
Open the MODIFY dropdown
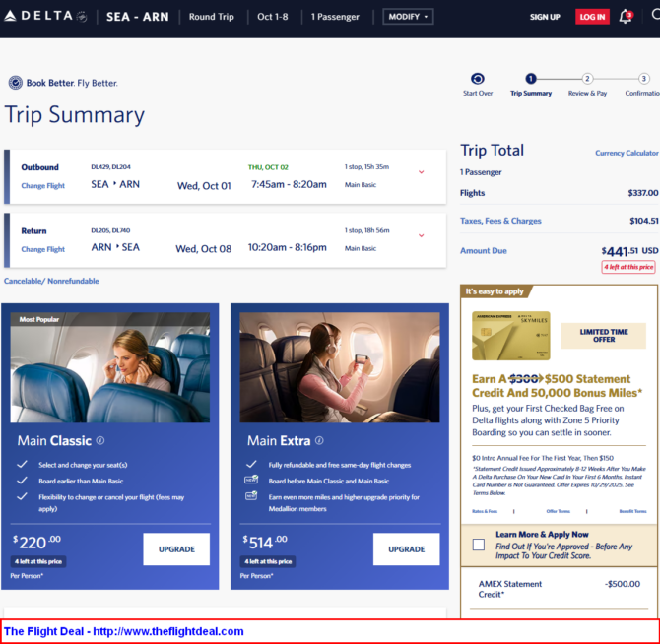pyautogui.click(x=408, y=17)
